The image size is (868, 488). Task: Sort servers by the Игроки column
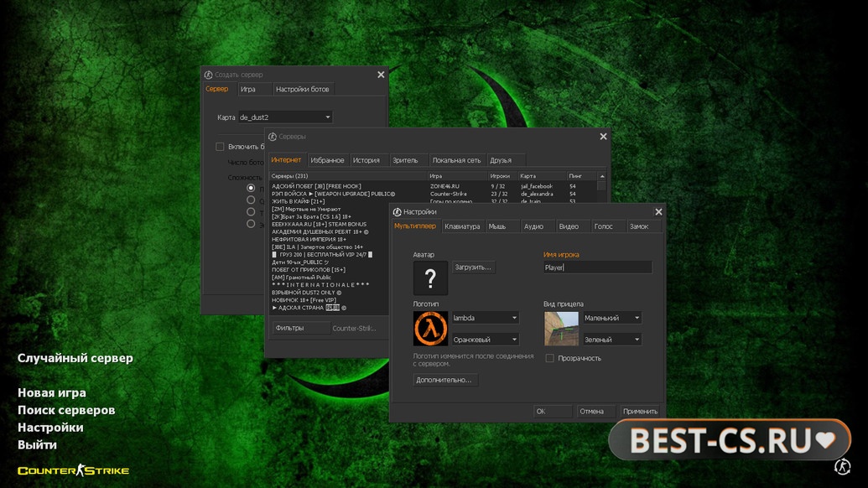[502, 176]
